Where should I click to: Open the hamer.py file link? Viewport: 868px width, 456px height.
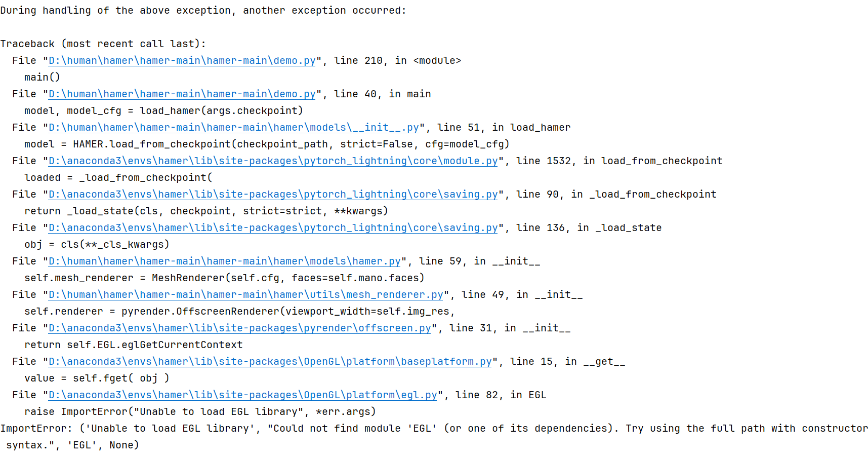[225, 261]
